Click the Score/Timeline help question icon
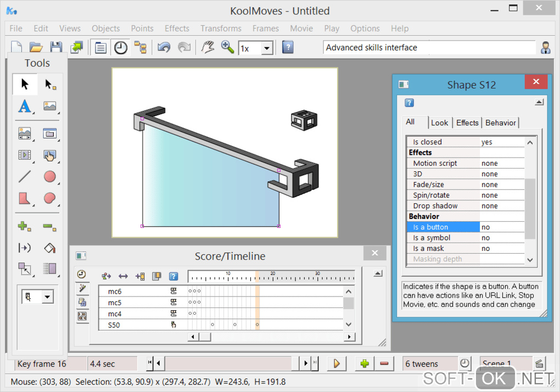Image resolution: width=560 pixels, height=392 pixels. click(x=173, y=276)
